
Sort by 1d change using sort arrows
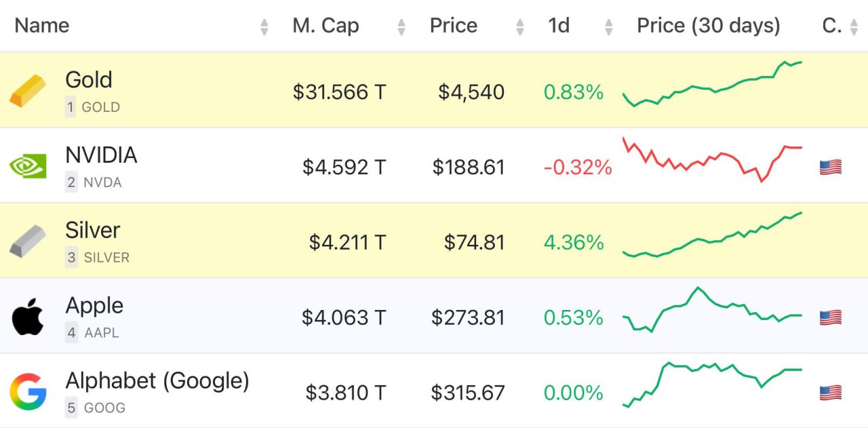(x=609, y=27)
